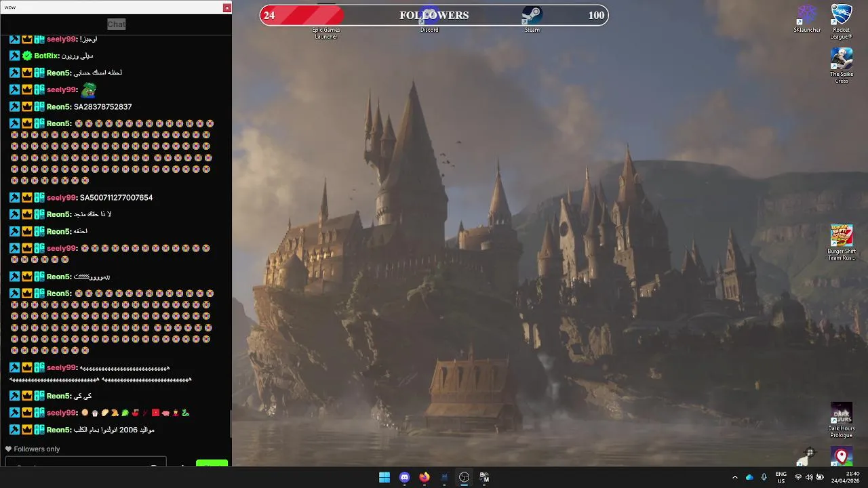868x488 pixels.
Task: Launch The Spike Cross desktop shortcut
Action: click(x=842, y=66)
